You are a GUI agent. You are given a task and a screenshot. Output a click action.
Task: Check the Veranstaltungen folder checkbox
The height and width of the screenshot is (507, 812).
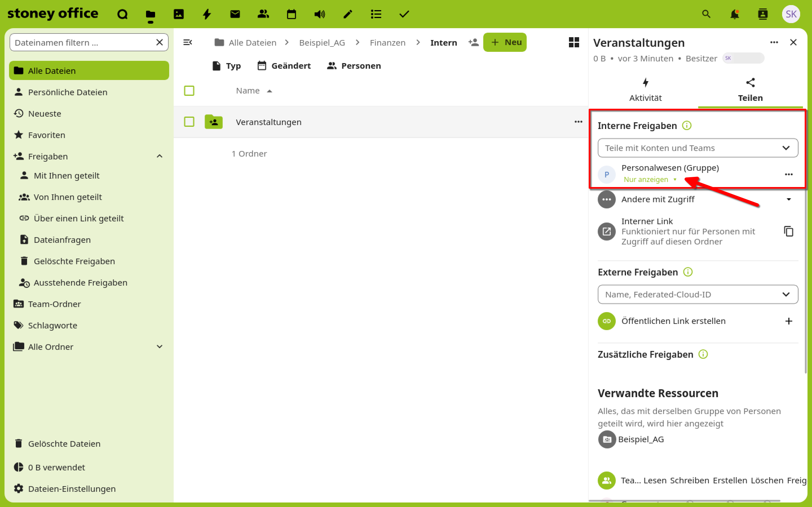[189, 122]
